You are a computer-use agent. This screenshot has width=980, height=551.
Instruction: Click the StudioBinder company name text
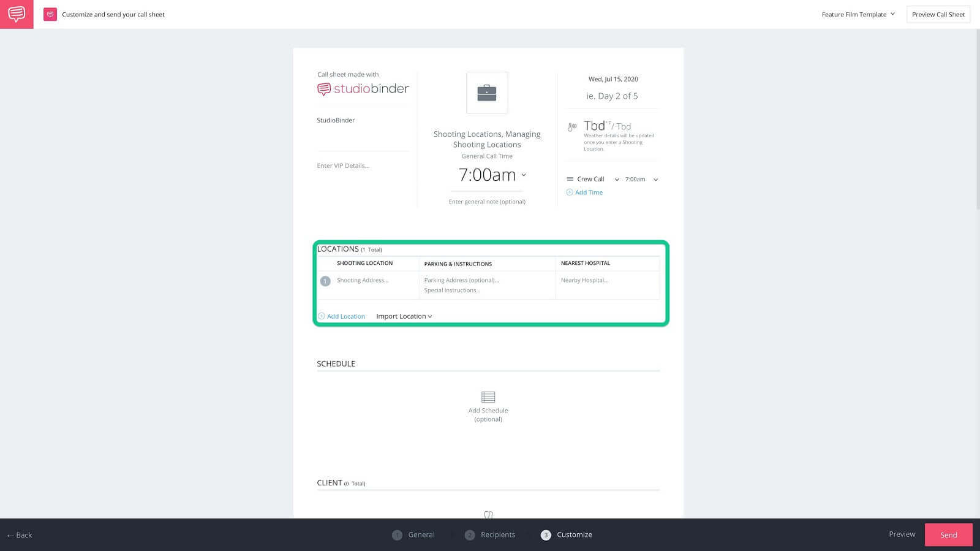(336, 120)
